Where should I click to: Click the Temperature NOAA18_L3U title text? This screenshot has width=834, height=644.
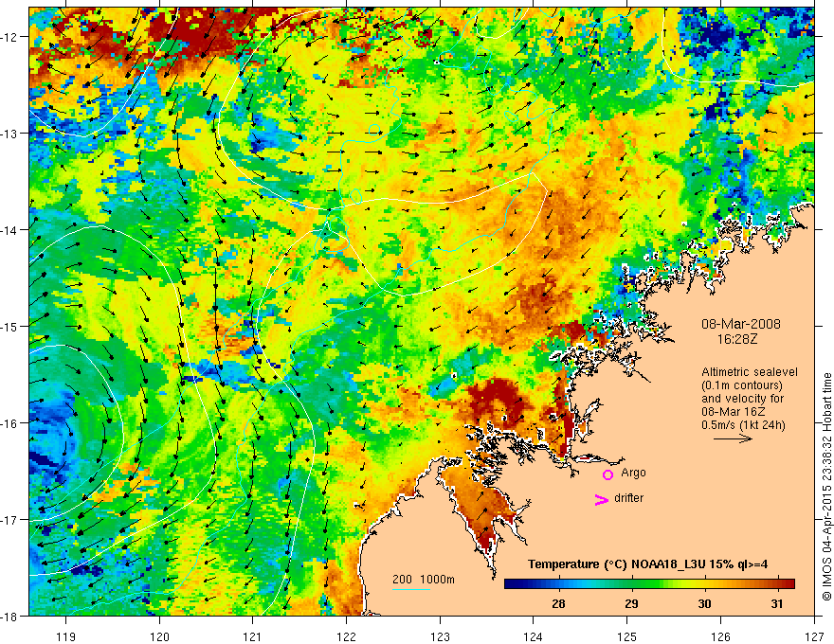(647, 564)
